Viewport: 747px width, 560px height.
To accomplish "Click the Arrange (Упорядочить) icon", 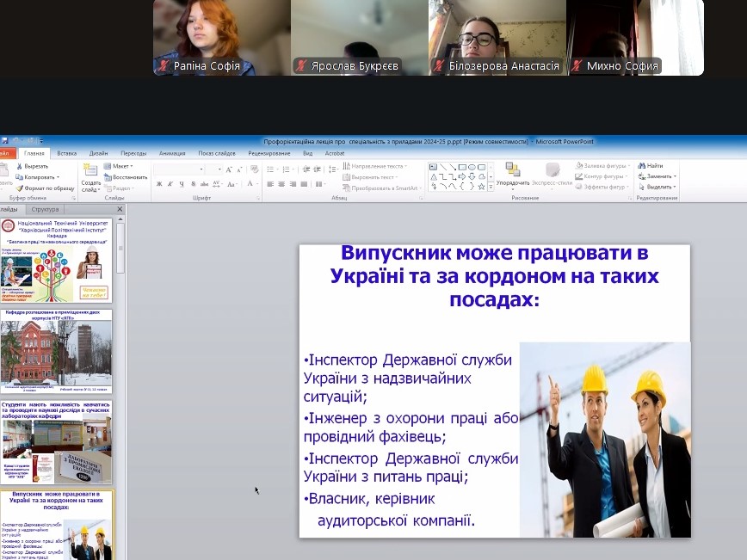I will [512, 170].
